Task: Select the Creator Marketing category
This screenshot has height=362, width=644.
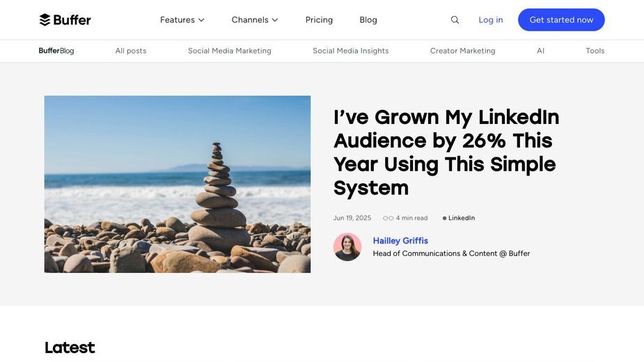Action: pos(462,51)
